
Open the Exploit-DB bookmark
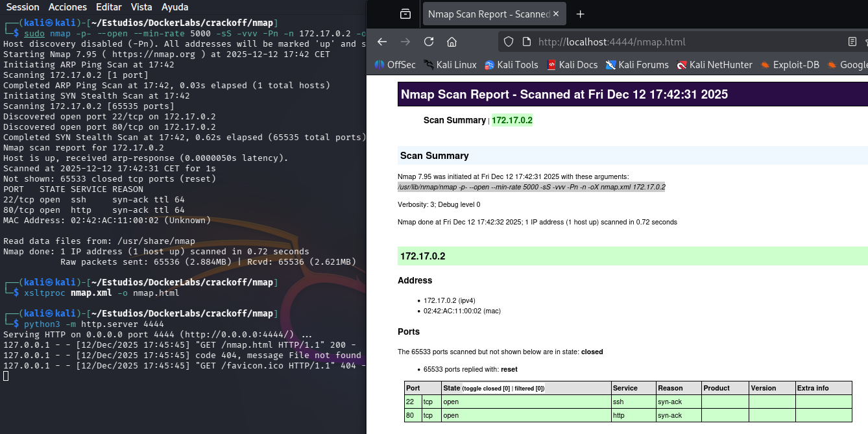pos(790,65)
